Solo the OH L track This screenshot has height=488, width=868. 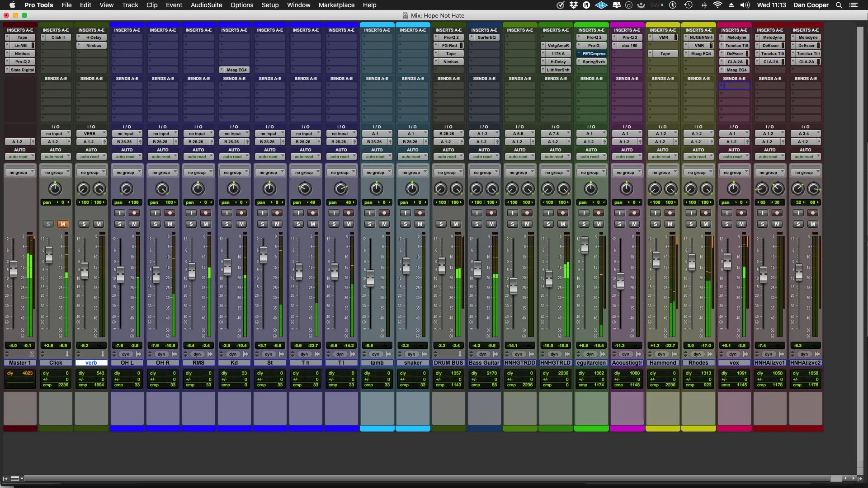pyautogui.click(x=119, y=224)
